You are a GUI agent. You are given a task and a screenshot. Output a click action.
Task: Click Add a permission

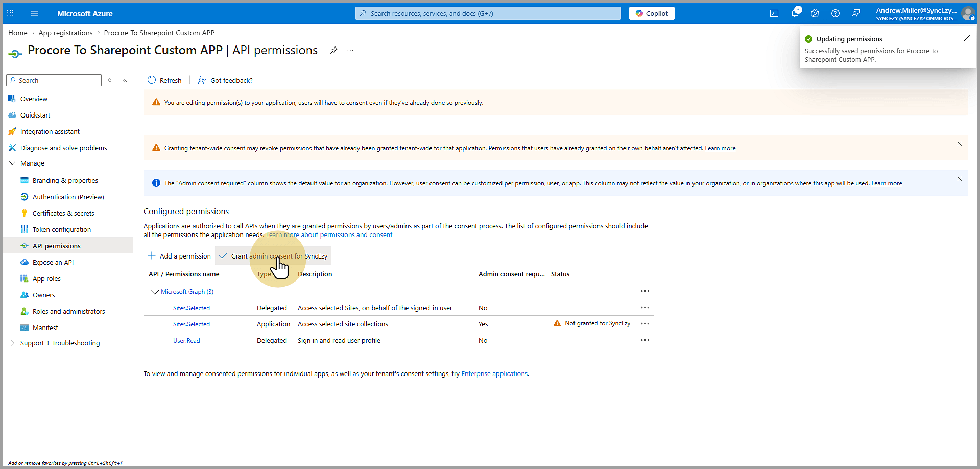pos(179,256)
